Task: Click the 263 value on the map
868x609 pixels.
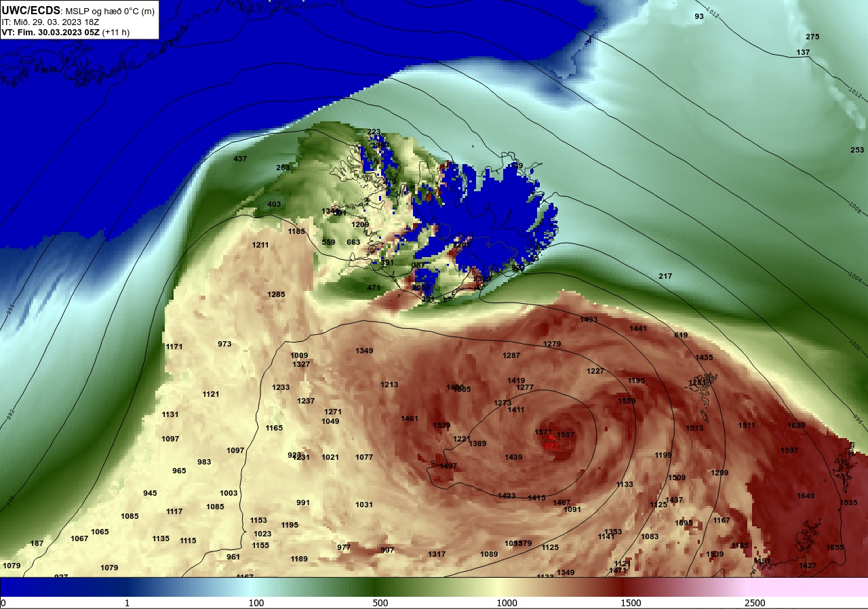Action: point(283,168)
